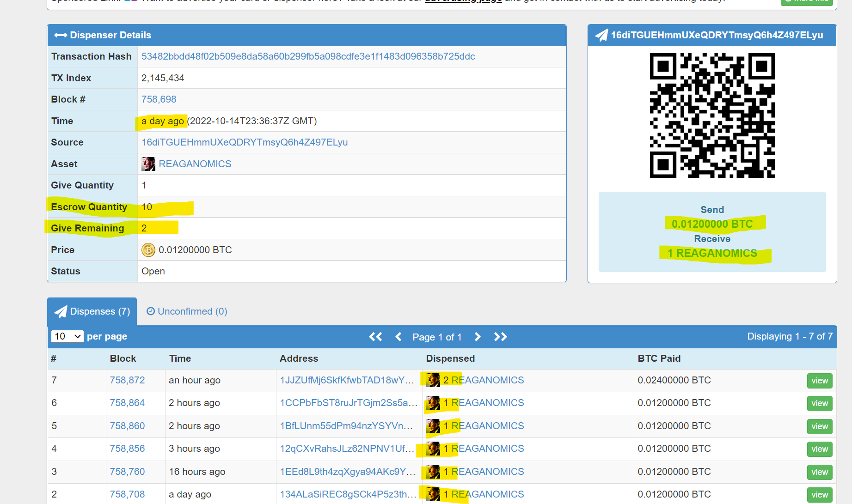Click the dispenser QR code
Viewport: 852px width, 504px height.
tap(712, 115)
